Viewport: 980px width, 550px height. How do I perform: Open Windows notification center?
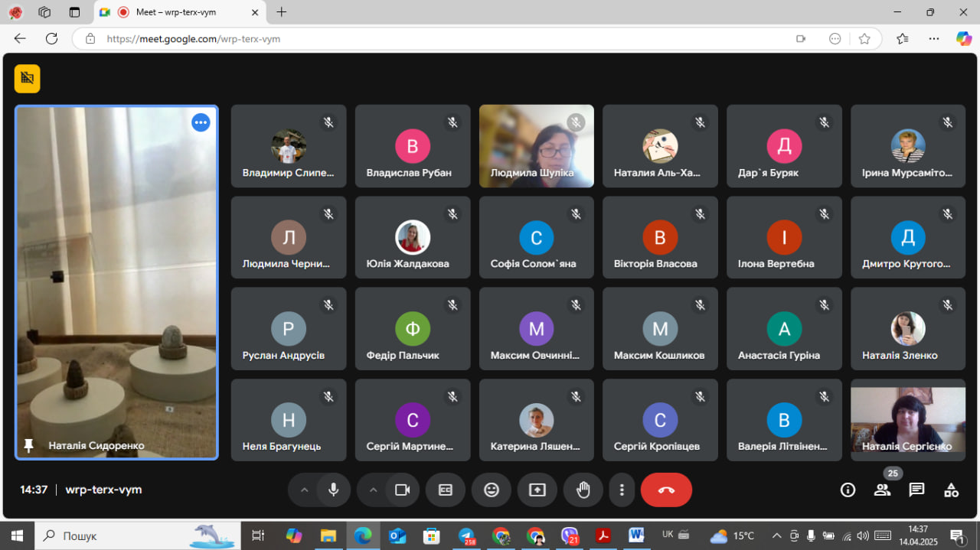pos(957,535)
